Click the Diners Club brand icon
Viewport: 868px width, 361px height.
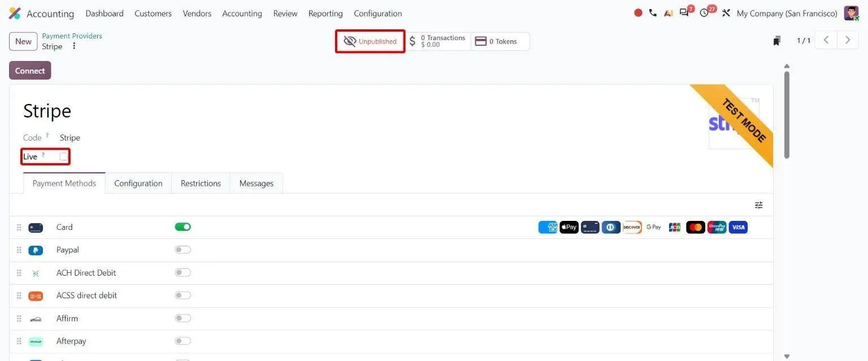pos(611,227)
